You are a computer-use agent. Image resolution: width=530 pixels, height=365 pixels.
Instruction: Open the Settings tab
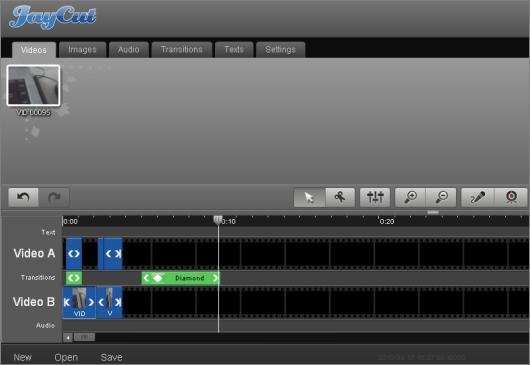click(x=281, y=50)
